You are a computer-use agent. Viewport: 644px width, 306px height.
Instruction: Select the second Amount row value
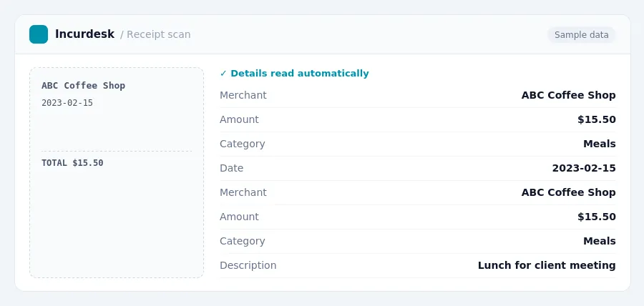[597, 217]
